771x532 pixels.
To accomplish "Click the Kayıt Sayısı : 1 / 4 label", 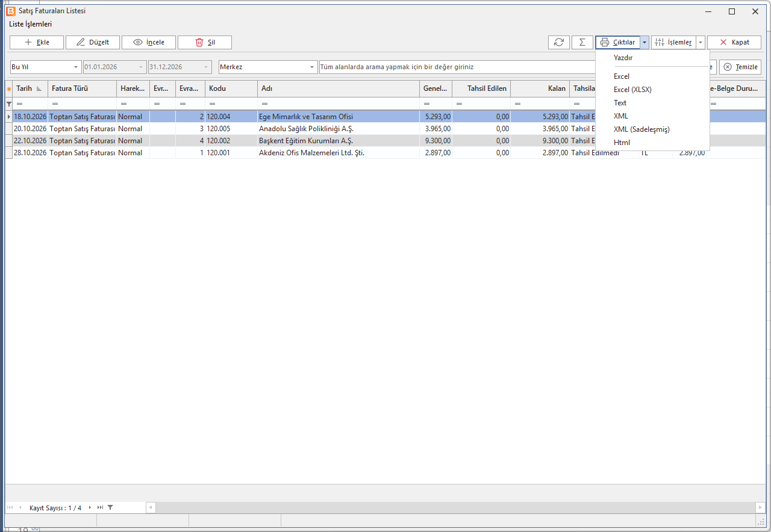I will 55,508.
